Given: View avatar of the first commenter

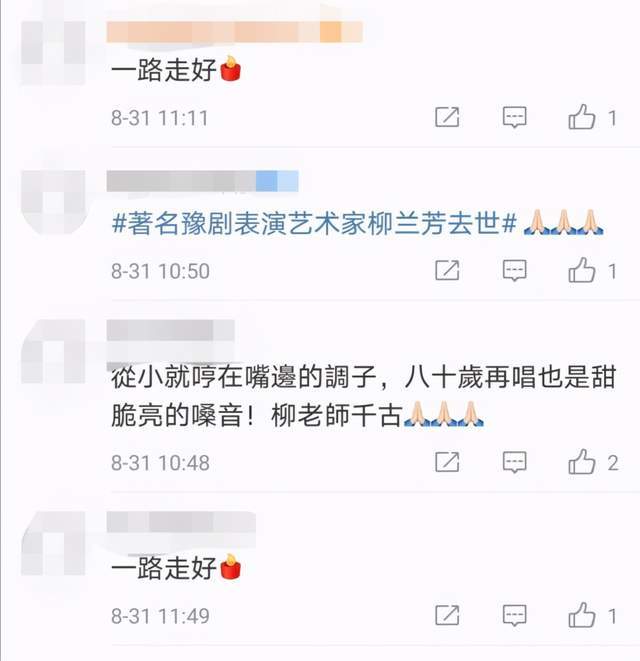Looking at the screenshot, I should [x=53, y=54].
